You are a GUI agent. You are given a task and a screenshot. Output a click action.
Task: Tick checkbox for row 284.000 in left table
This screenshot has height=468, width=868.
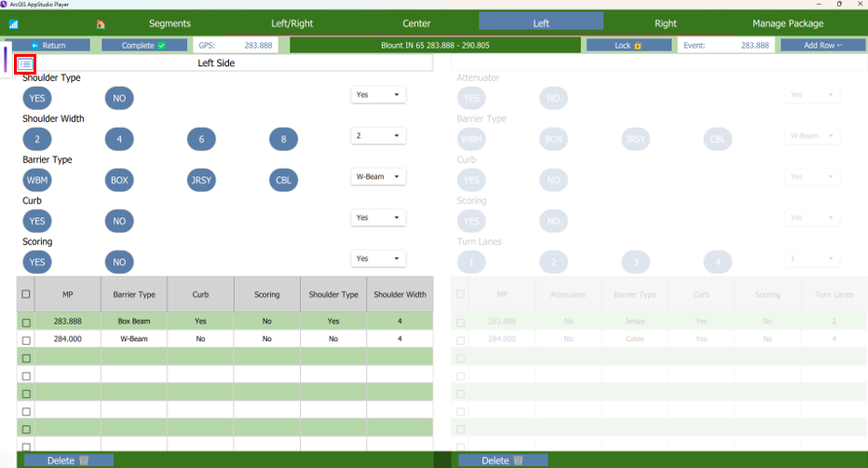click(x=26, y=340)
